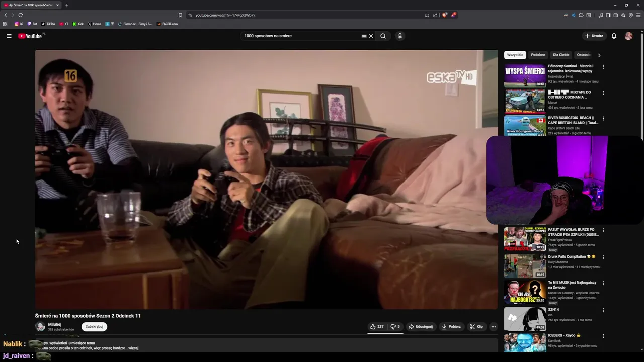644x362 pixels.
Task: Open options for To NIE MUSK video
Action: pos(603,283)
